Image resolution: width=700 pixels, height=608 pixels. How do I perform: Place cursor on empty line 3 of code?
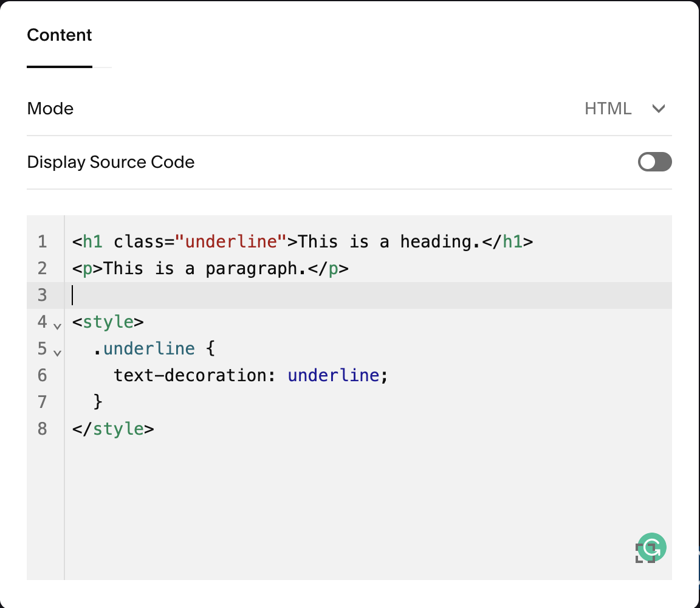(368, 295)
